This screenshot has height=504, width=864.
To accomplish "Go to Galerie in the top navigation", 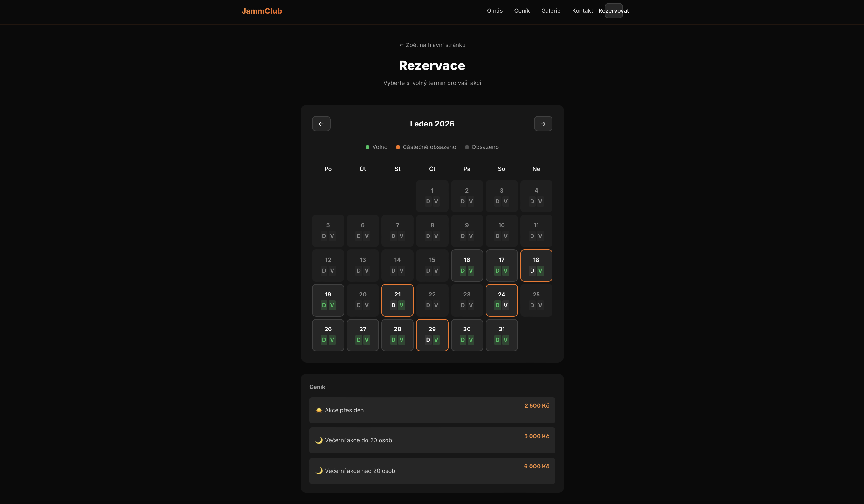I will coord(551,10).
